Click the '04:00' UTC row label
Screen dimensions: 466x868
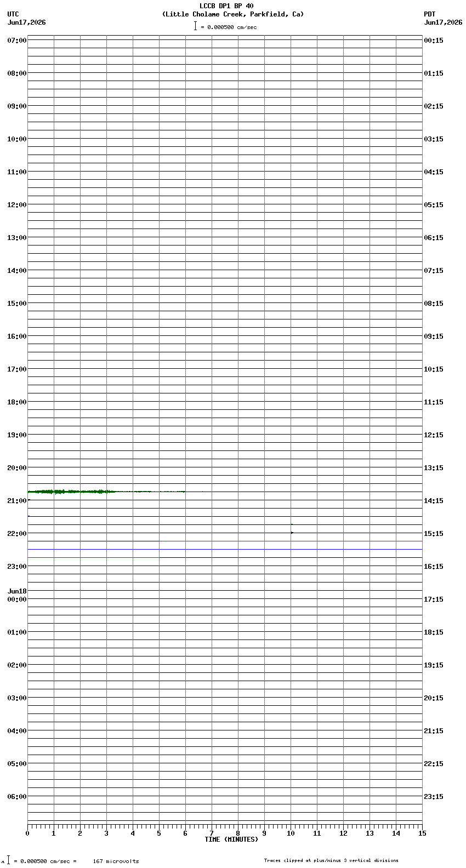pyautogui.click(x=17, y=731)
